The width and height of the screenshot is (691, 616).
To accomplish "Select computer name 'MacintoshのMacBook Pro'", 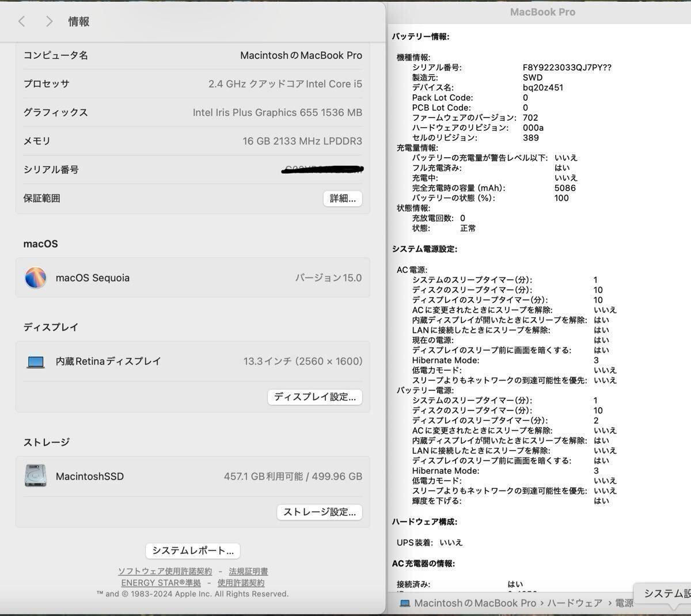I will click(301, 55).
